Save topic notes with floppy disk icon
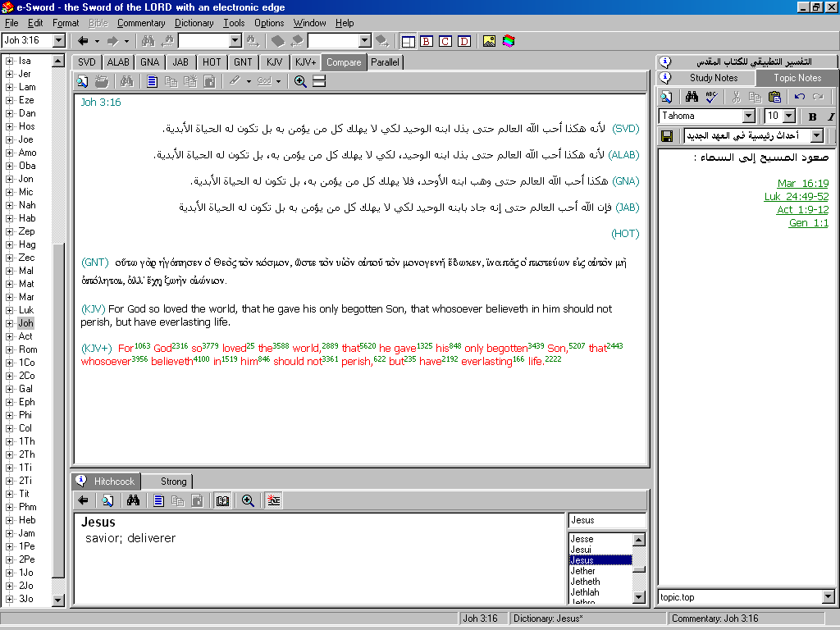Viewport: 840px width, 630px height. pos(667,136)
